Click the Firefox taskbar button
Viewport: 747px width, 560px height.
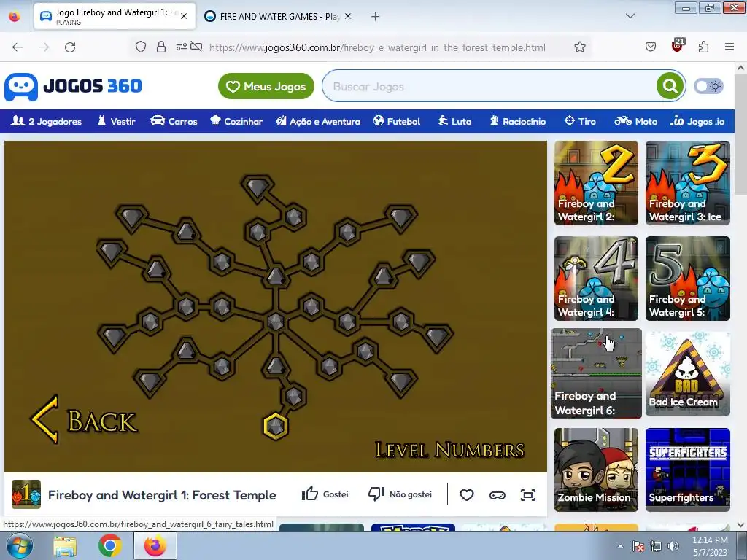pyautogui.click(x=155, y=546)
